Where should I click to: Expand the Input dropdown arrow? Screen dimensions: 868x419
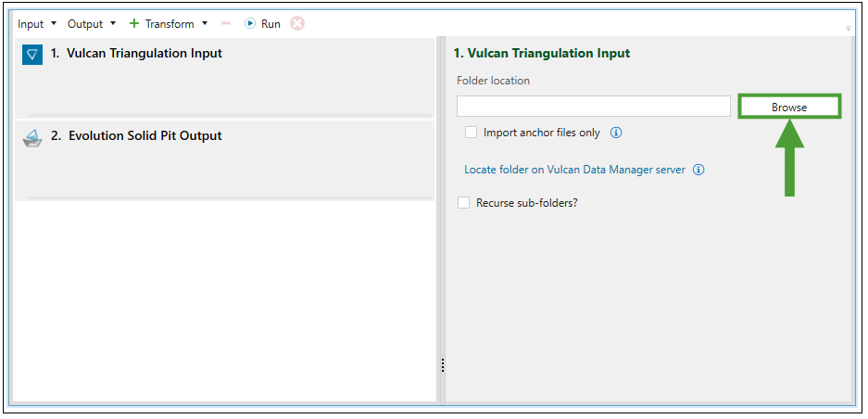(x=54, y=24)
